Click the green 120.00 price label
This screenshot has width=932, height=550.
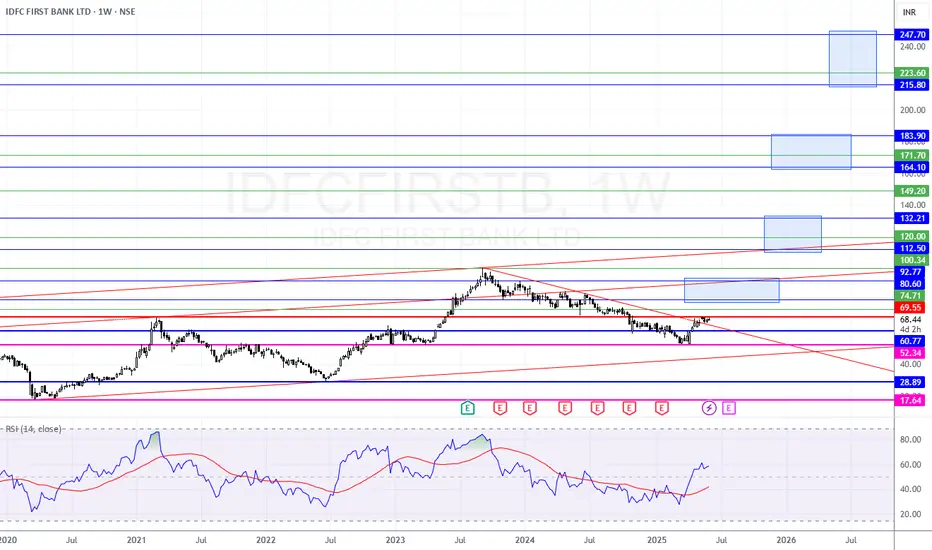click(x=912, y=237)
